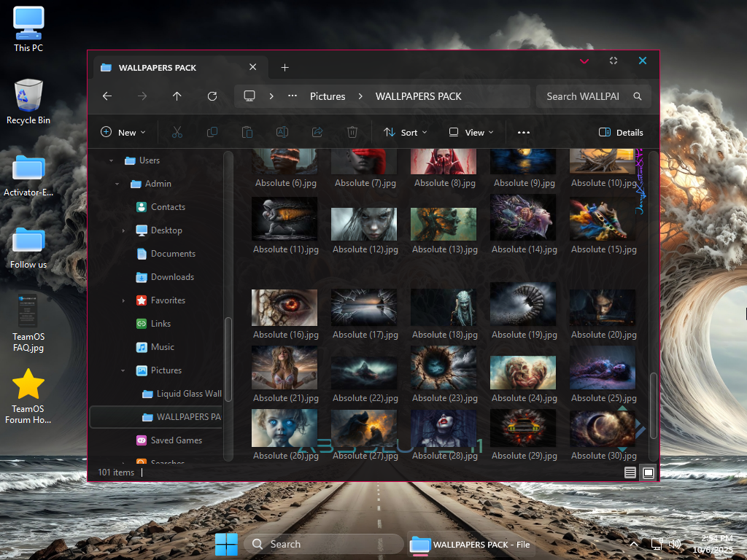Viewport: 747px width, 560px height.
Task: Add a new tab with plus button
Action: click(285, 68)
